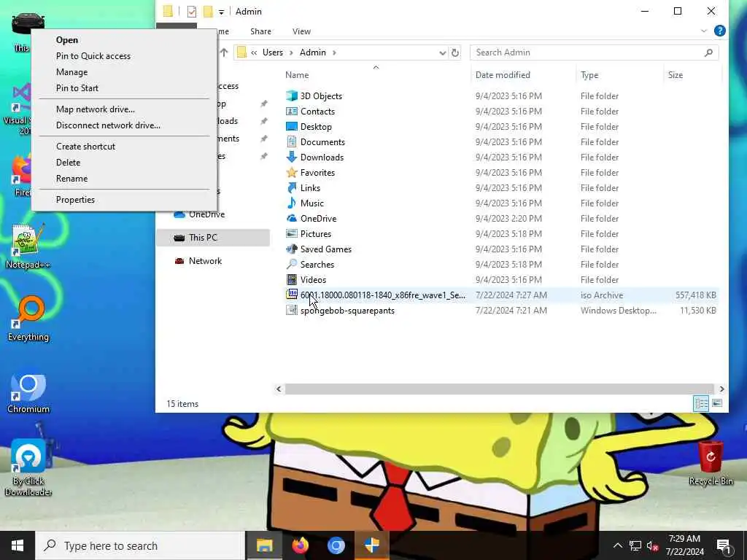Toggle the Properties checkmark in quick access toolbar
Image resolution: width=747 pixels, height=560 pixels.
192,12
